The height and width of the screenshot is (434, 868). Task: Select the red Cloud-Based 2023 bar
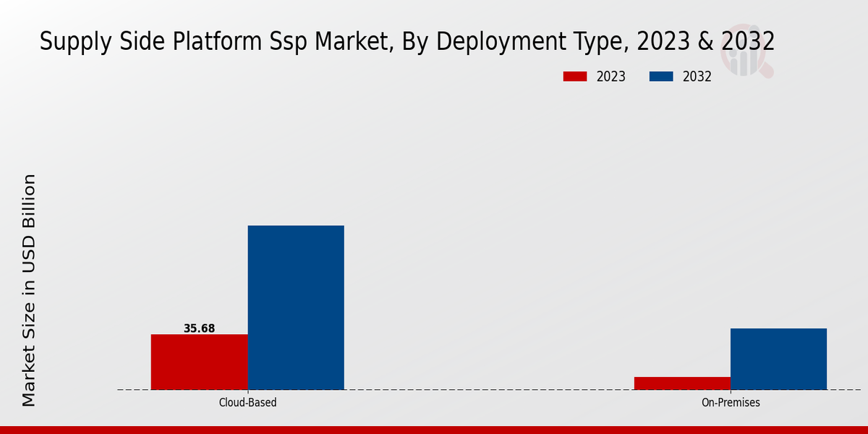pyautogui.click(x=199, y=362)
